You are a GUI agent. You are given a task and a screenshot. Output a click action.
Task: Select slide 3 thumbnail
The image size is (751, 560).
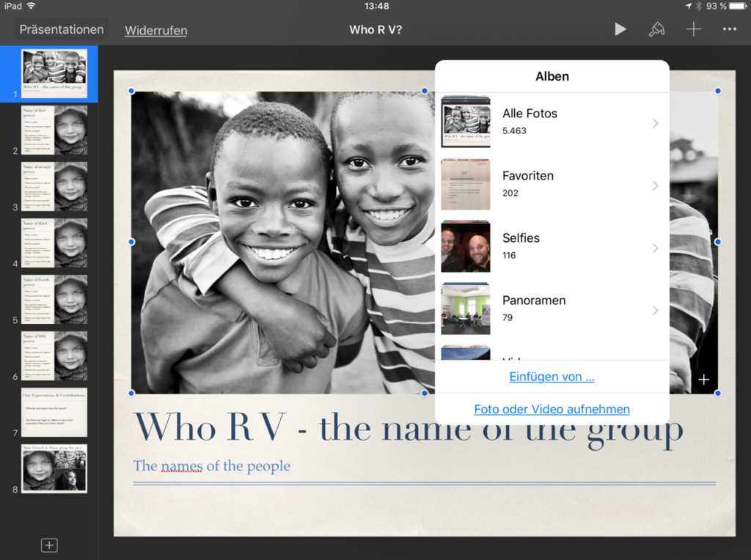[54, 187]
